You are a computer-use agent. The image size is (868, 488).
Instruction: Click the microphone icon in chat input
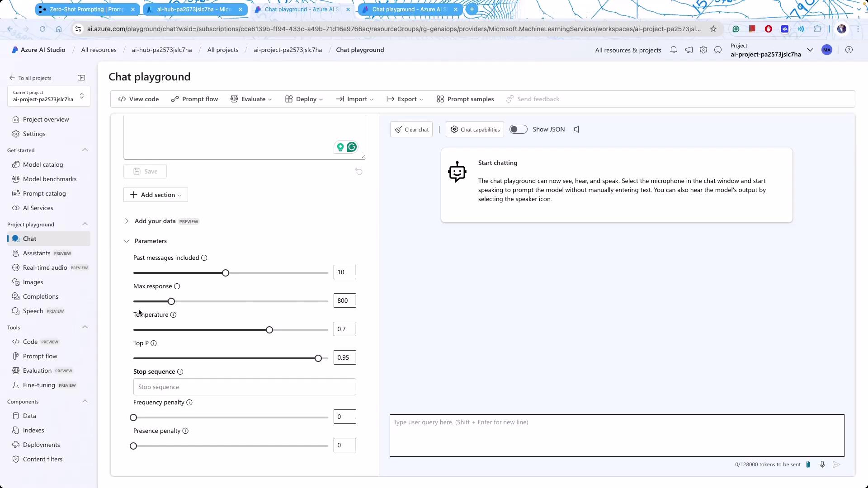point(822,465)
